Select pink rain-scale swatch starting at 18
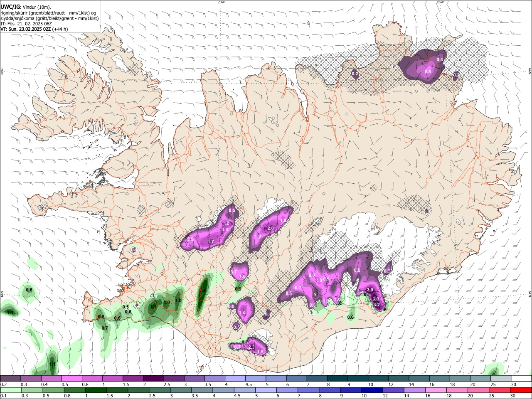This screenshot has height=399, width=532. click(x=457, y=390)
